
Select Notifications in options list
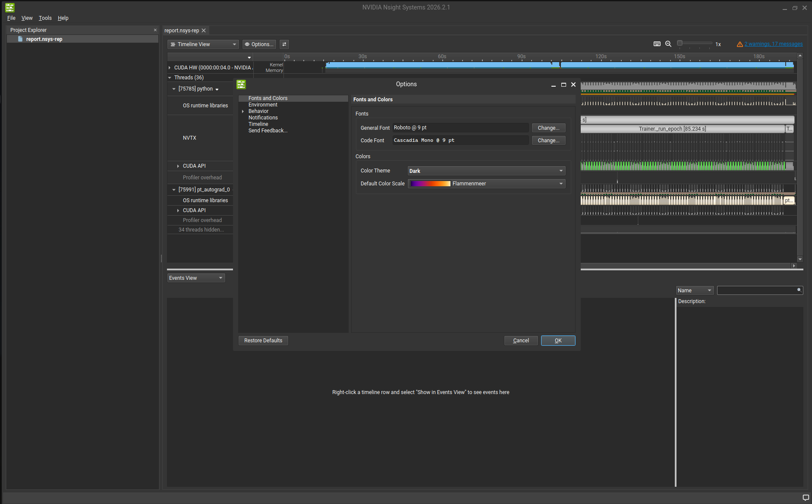263,118
